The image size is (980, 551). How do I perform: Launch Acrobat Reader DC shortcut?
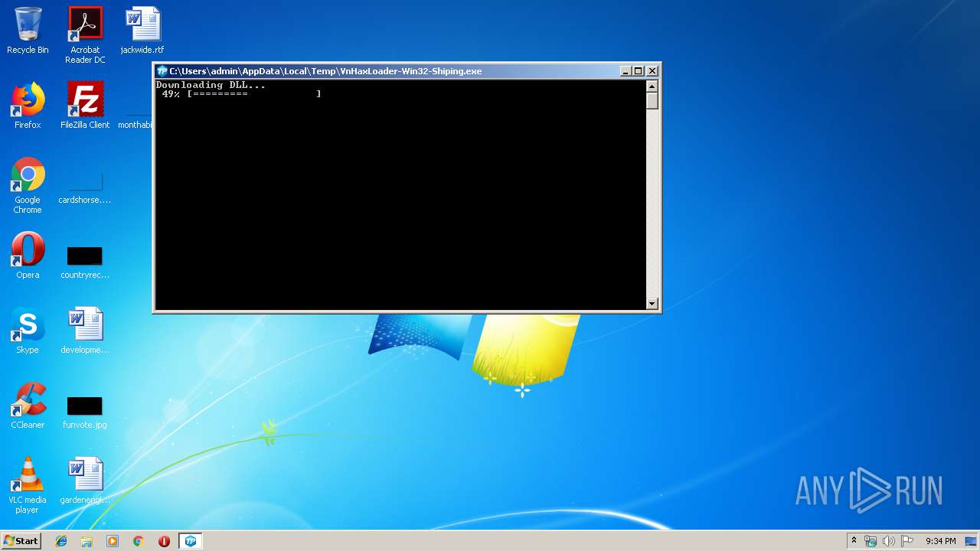click(x=85, y=35)
